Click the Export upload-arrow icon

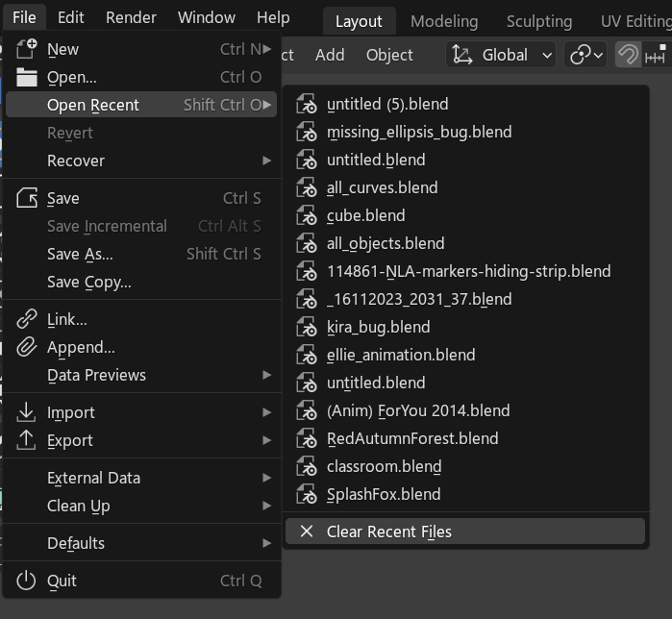[x=27, y=440]
